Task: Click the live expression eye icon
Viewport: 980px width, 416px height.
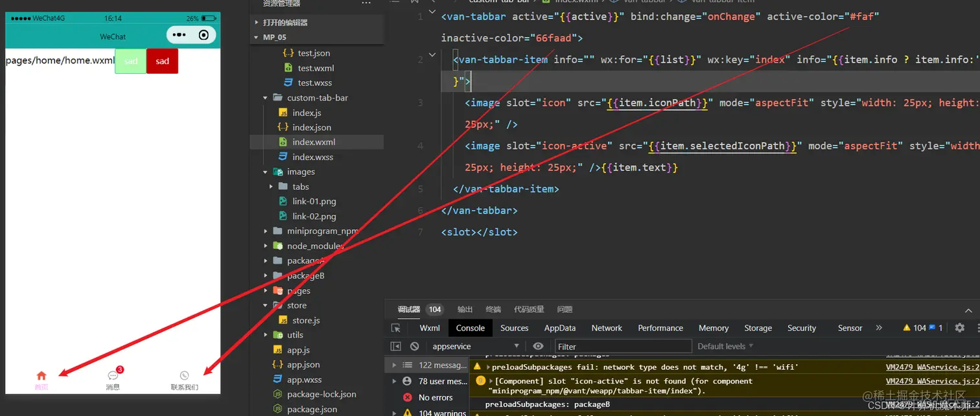Action: pyautogui.click(x=538, y=346)
